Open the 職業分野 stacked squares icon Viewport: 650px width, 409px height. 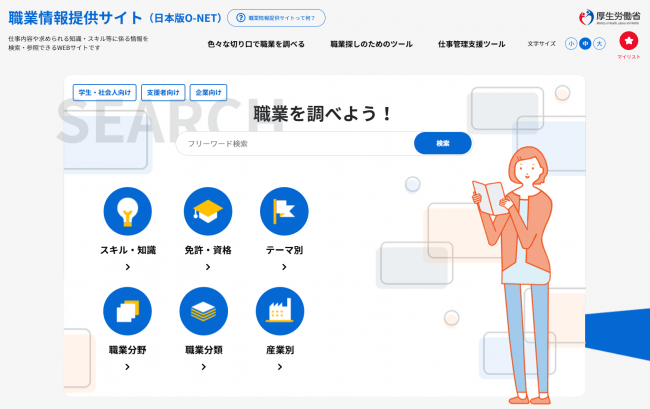127,311
